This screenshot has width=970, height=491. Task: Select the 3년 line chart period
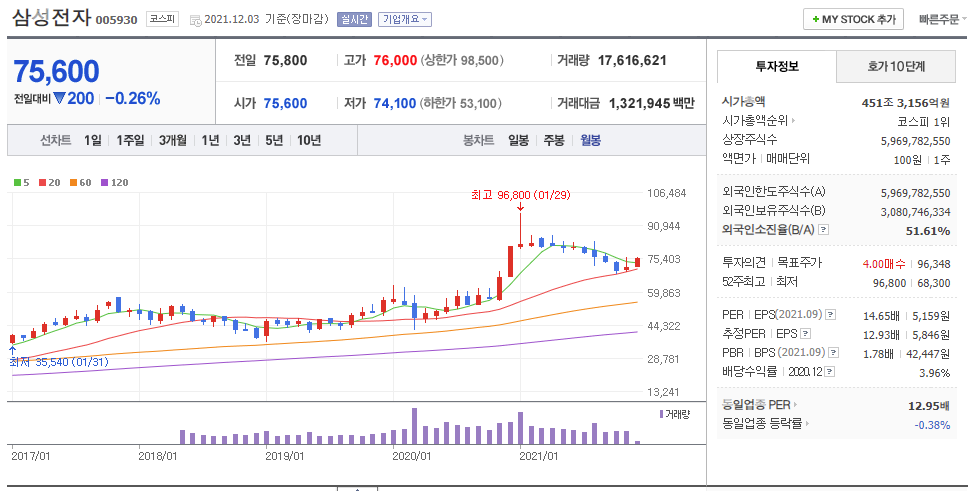click(242, 140)
